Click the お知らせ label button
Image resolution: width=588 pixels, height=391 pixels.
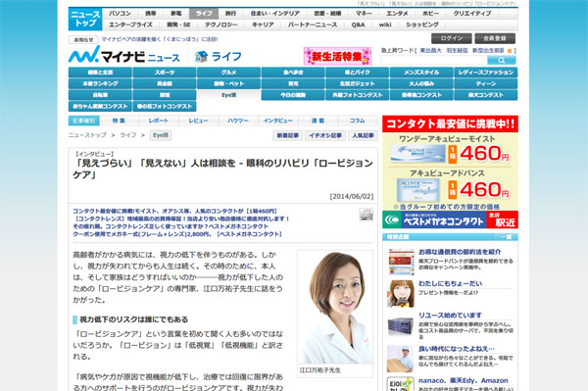[83, 39]
